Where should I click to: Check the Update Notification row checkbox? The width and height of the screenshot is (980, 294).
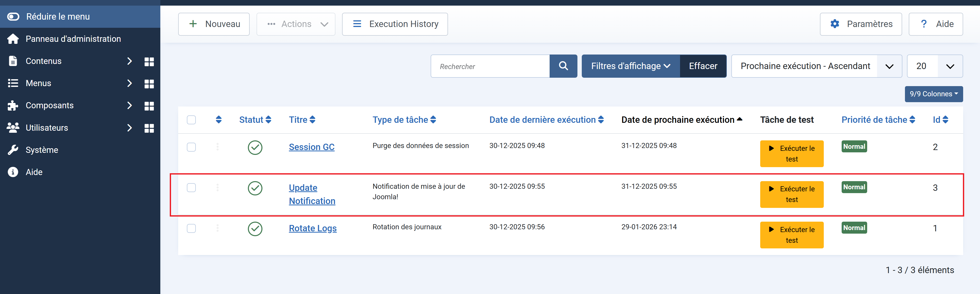[x=191, y=188]
